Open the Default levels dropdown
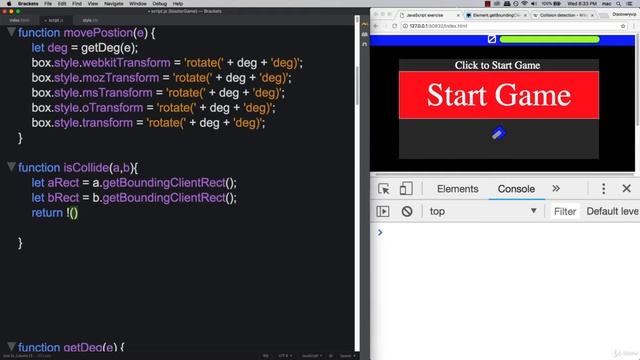 click(612, 211)
